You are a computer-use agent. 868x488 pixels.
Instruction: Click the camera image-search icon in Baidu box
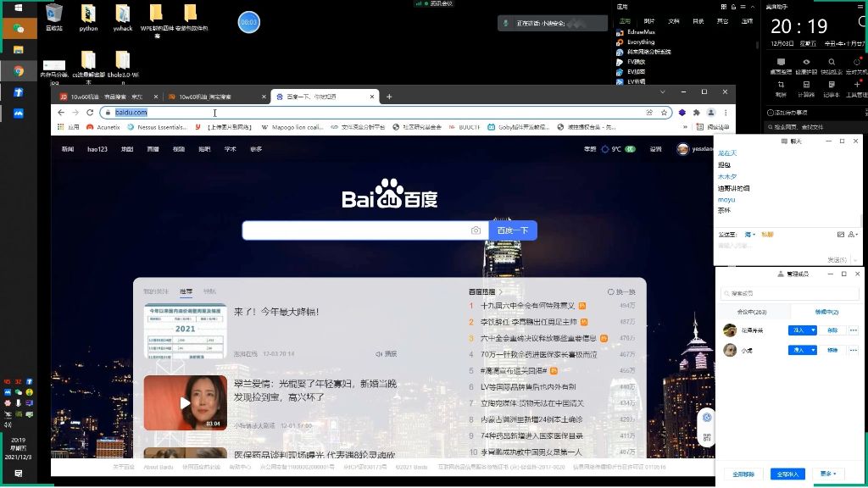pyautogui.click(x=476, y=230)
